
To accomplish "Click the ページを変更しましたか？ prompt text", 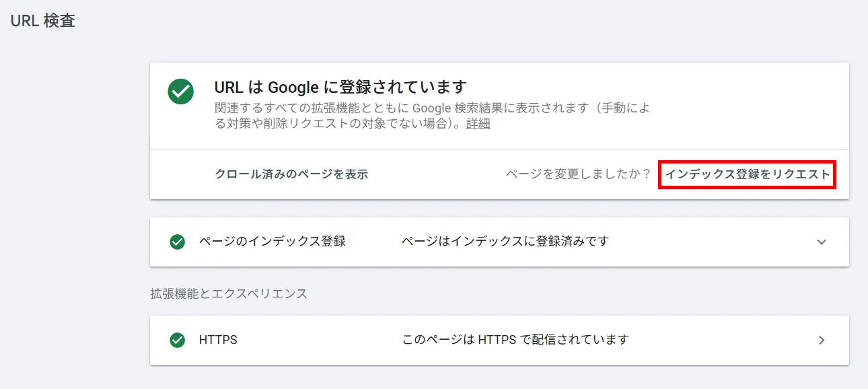I will pos(579,174).
